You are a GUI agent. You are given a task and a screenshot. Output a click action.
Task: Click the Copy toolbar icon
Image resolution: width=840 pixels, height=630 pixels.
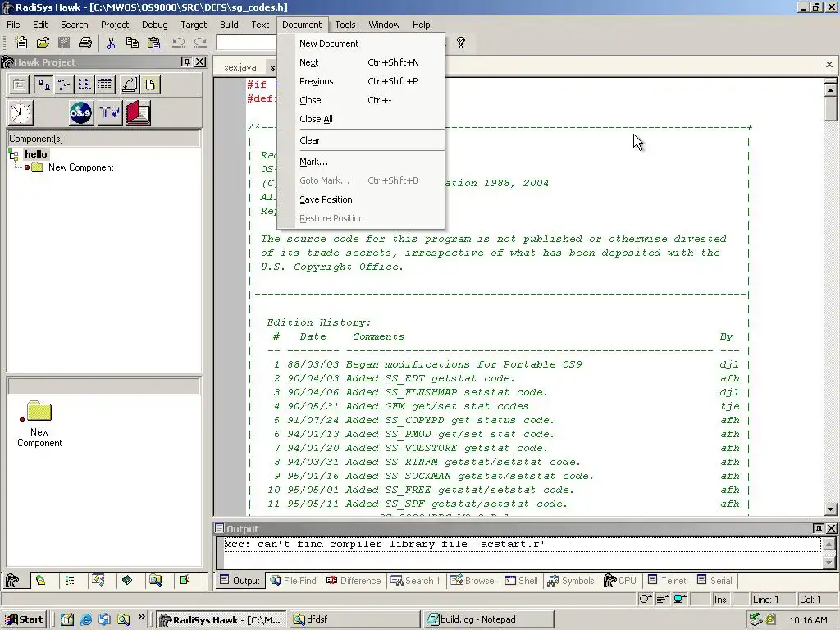coord(132,43)
